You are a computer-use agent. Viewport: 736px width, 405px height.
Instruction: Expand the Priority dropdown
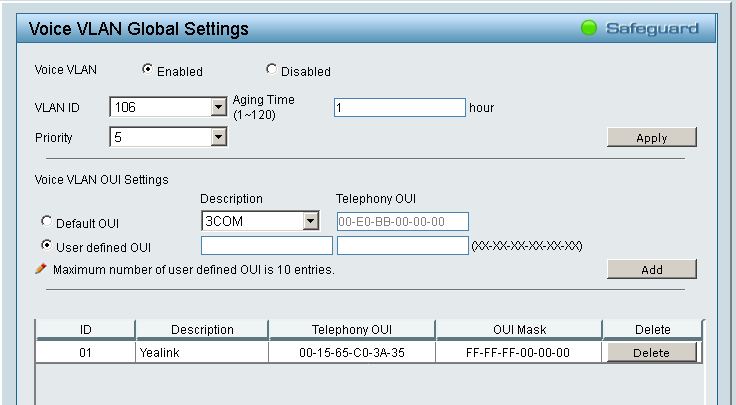click(219, 138)
